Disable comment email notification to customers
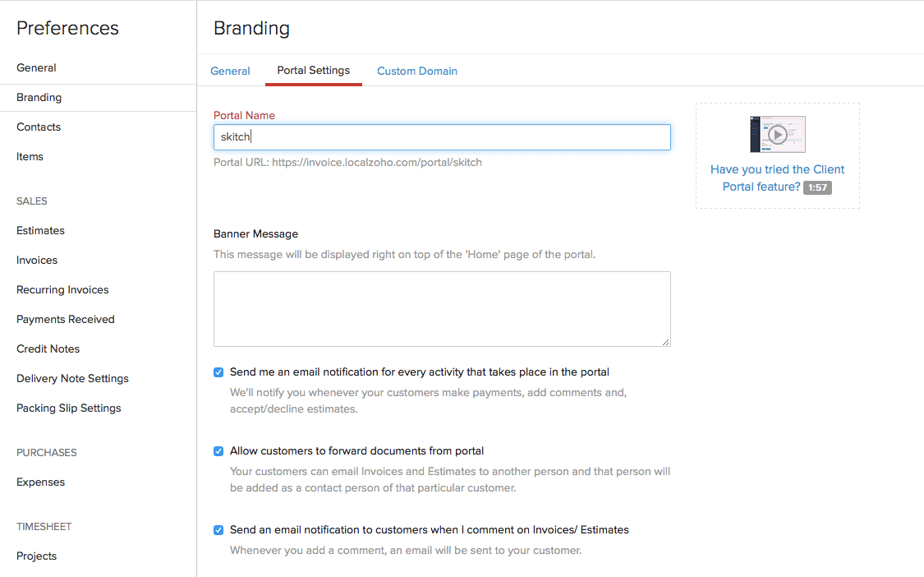This screenshot has height=577, width=924. (x=218, y=530)
